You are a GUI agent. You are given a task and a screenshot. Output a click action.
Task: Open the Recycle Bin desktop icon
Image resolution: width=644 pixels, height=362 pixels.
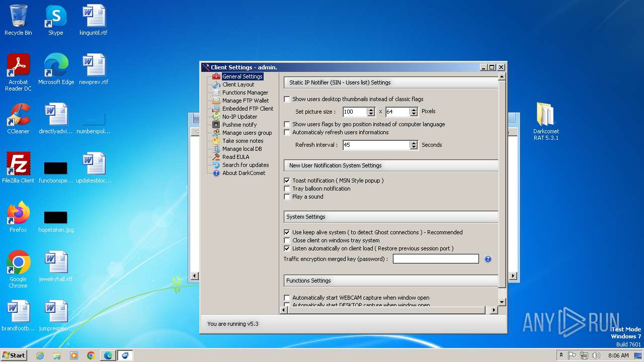18,20
